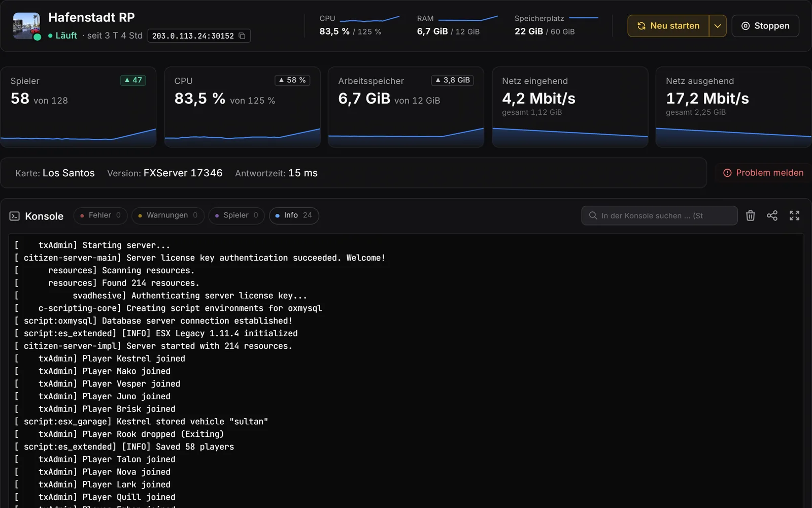Viewport: 812px width, 508px height.
Task: Select log line "ESX Legacy 1.11.4 initialized"
Action: [x=156, y=333]
